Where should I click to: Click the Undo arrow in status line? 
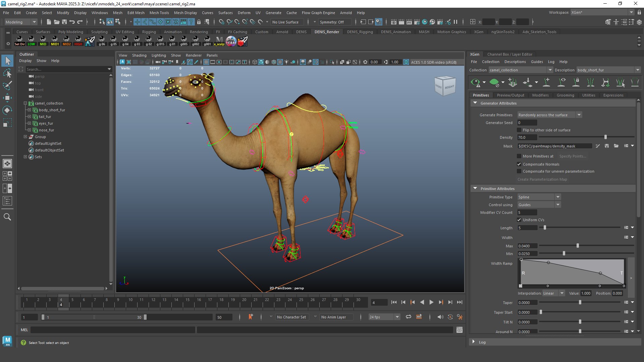(x=72, y=22)
